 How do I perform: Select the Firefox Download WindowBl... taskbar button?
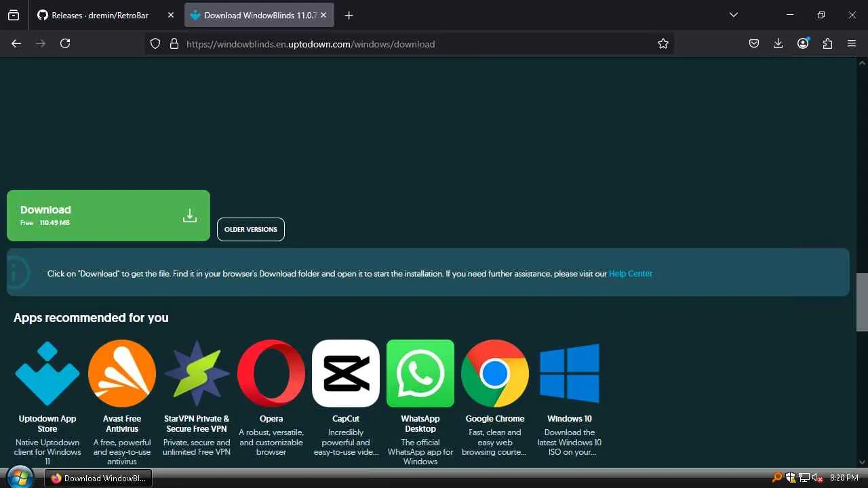pyautogui.click(x=98, y=478)
